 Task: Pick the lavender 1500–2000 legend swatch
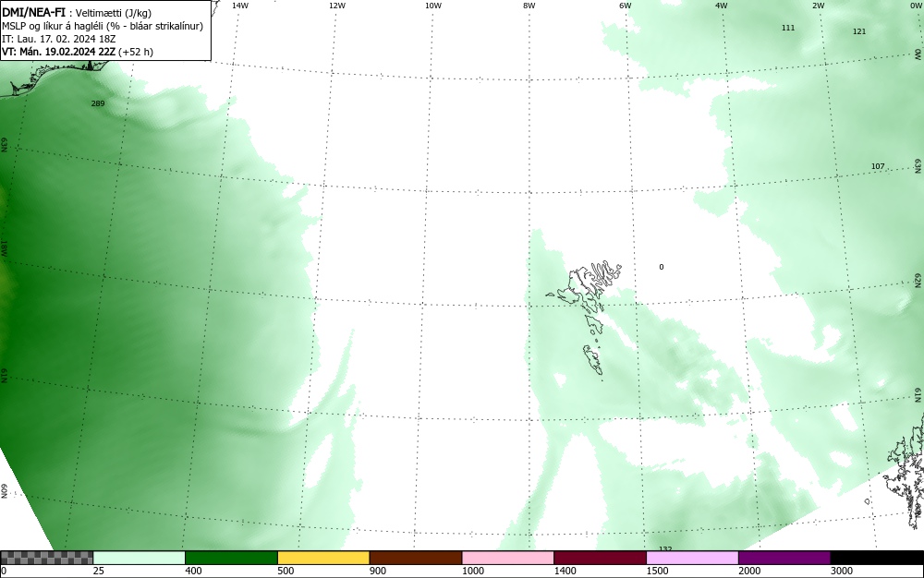[692, 558]
